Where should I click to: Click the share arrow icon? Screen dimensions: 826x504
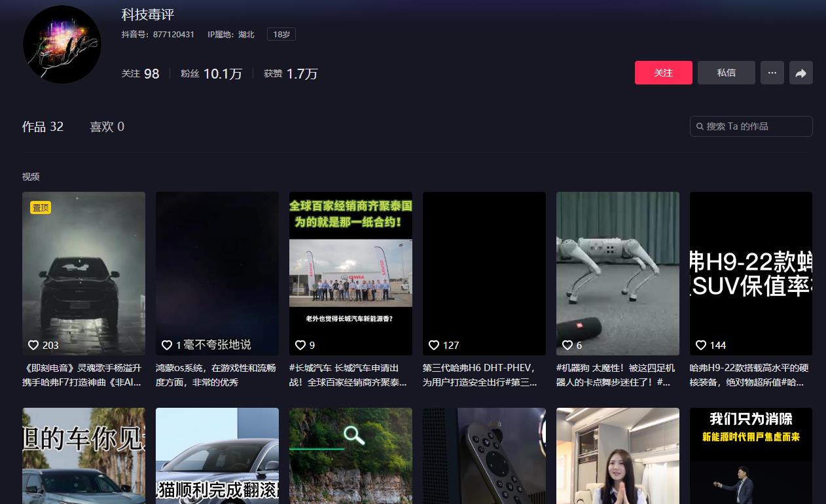coord(801,73)
